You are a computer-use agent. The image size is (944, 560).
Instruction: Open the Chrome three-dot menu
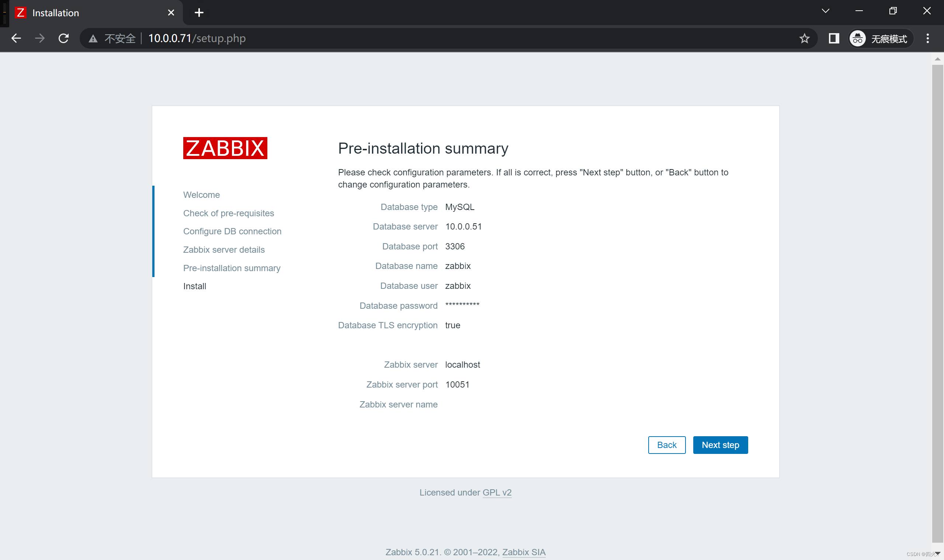point(927,38)
